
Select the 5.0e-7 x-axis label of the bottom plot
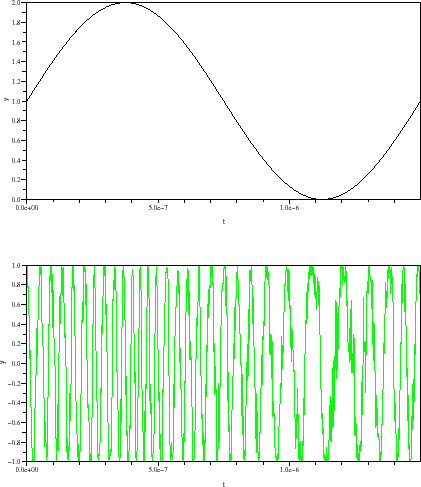point(158,470)
